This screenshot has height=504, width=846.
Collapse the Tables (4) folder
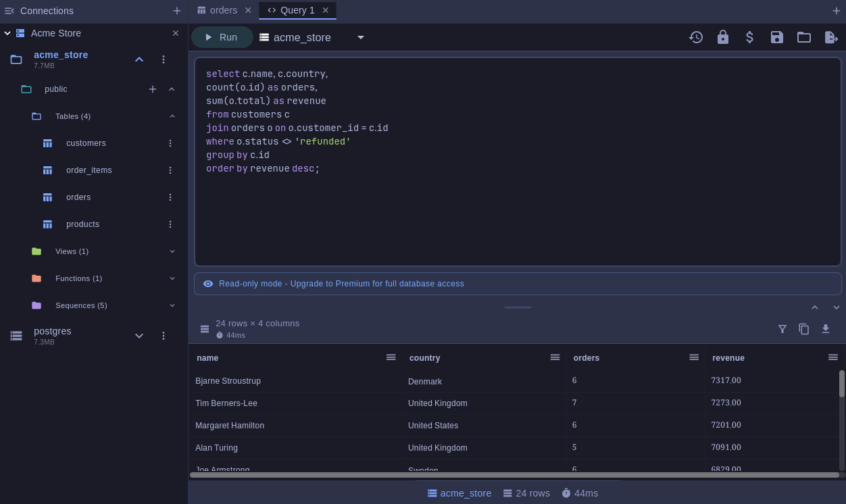172,116
